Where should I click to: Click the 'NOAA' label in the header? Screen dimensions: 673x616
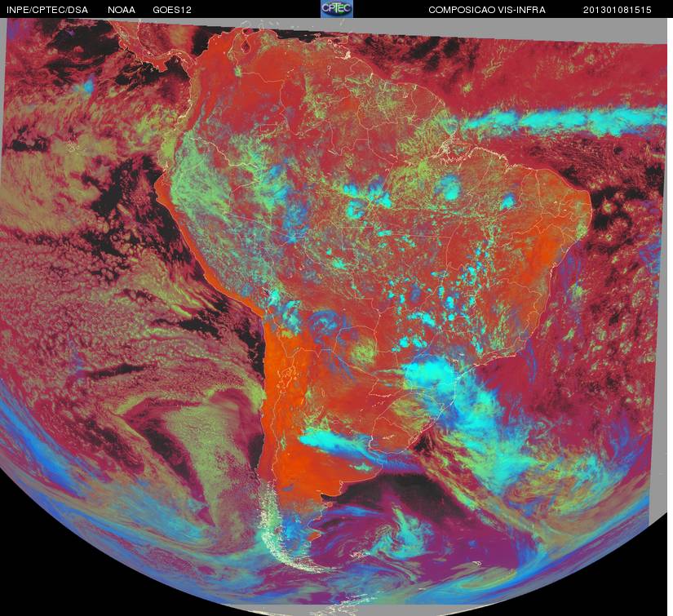(x=122, y=10)
